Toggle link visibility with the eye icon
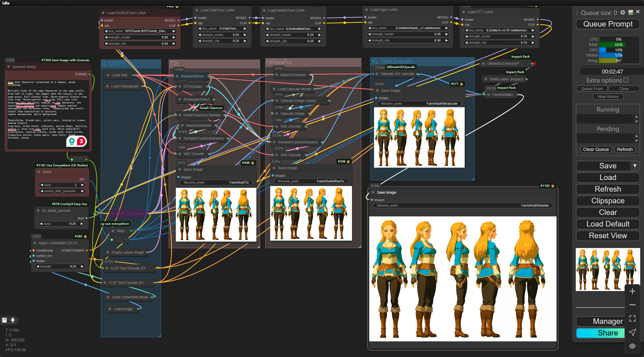The width and height of the screenshot is (644, 357). [x=632, y=346]
